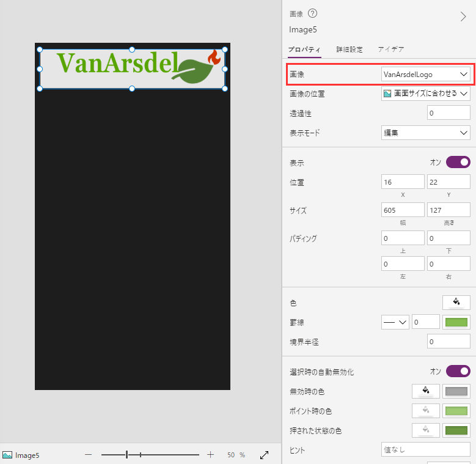Screen dimensions: 476x464
Task: Click the Image5 control name text
Action: coord(302,29)
